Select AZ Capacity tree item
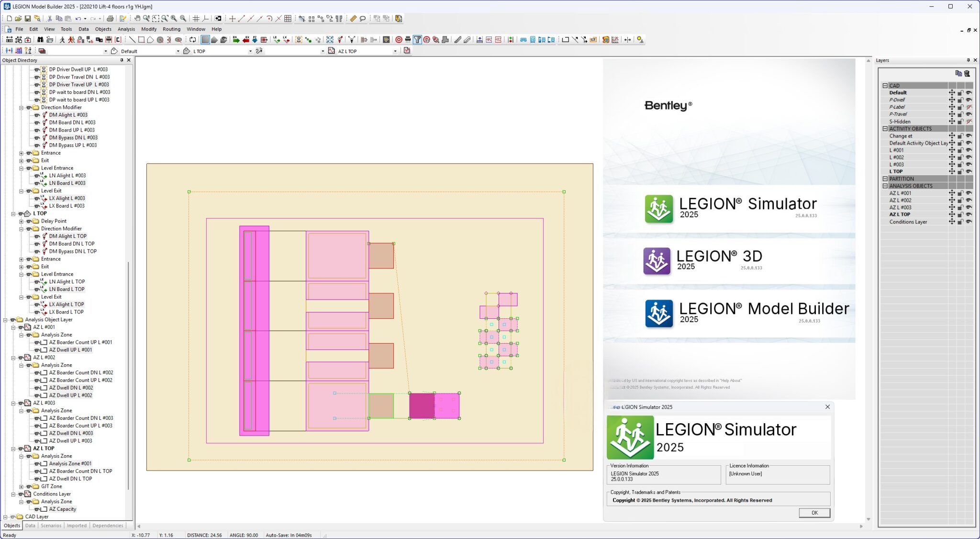This screenshot has height=539, width=980. point(62,509)
